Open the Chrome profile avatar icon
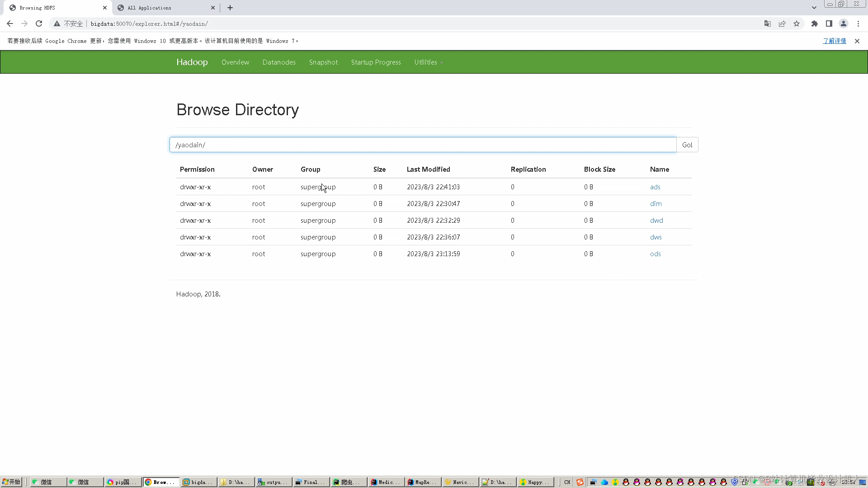 (844, 23)
